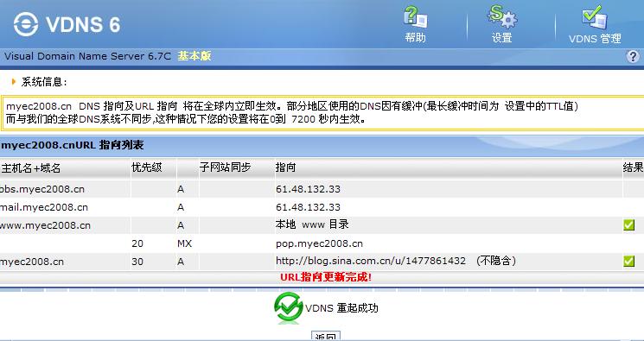
Task: Click the 结果 column header
Action: click(x=633, y=167)
